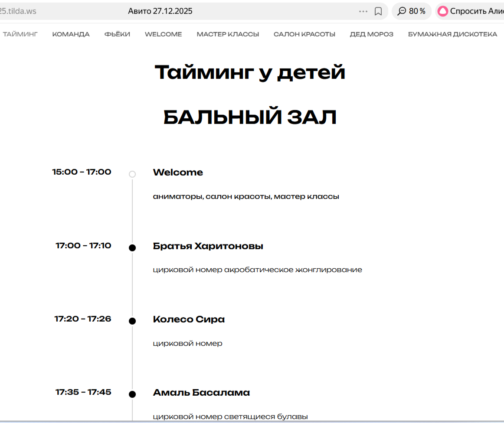Click the Welcome event title
Image resolution: width=504 pixels, height=423 pixels.
pos(178,172)
